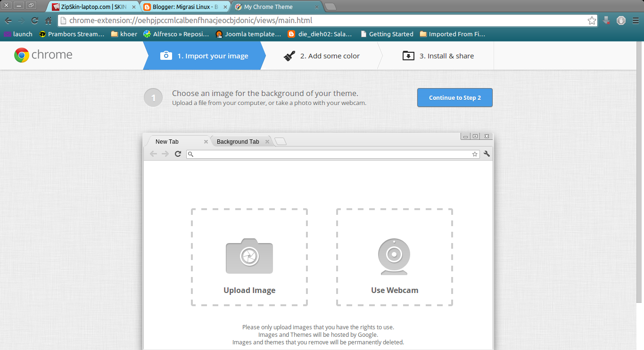This screenshot has width=644, height=350.
Task: Click the preview window's omnibox
Action: [333, 154]
